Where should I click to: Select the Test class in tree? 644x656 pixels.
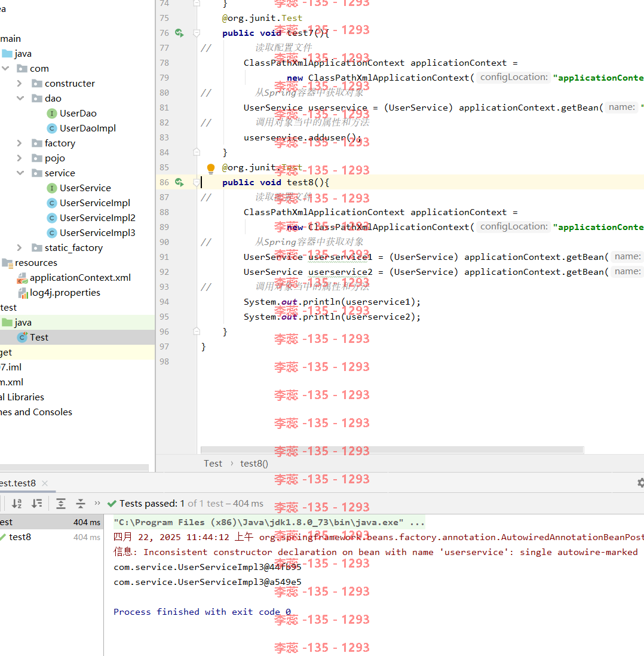[39, 337]
